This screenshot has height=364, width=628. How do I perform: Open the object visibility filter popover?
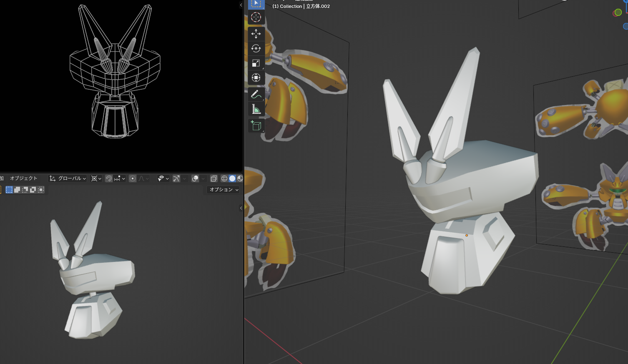pyautogui.click(x=163, y=178)
